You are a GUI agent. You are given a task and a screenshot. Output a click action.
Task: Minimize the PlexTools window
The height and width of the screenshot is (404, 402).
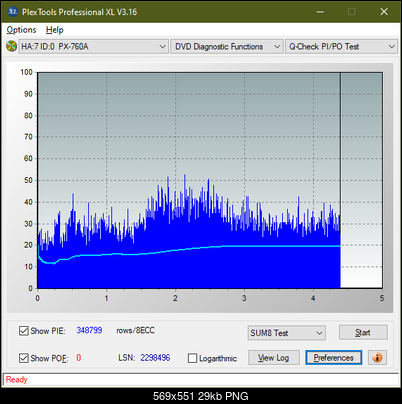click(x=320, y=12)
